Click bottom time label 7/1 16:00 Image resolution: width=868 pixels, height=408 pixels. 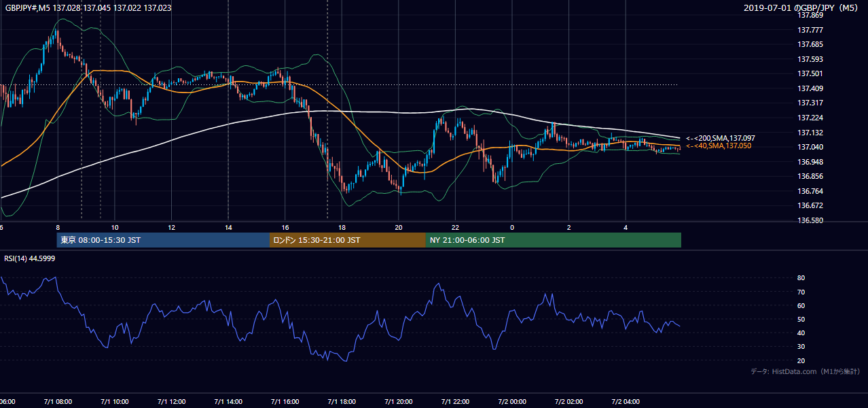(285, 402)
